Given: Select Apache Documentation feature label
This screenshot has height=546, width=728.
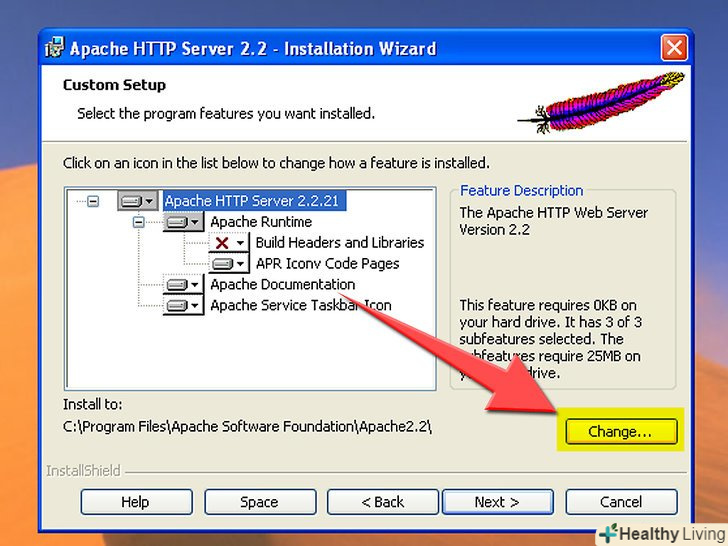Looking at the screenshot, I should point(283,284).
